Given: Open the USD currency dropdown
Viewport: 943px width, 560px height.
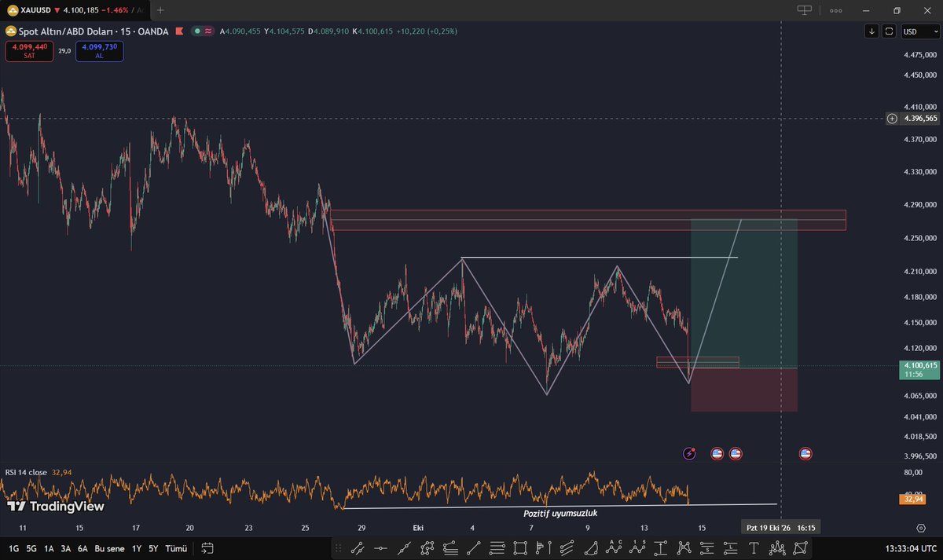Looking at the screenshot, I should (919, 31).
